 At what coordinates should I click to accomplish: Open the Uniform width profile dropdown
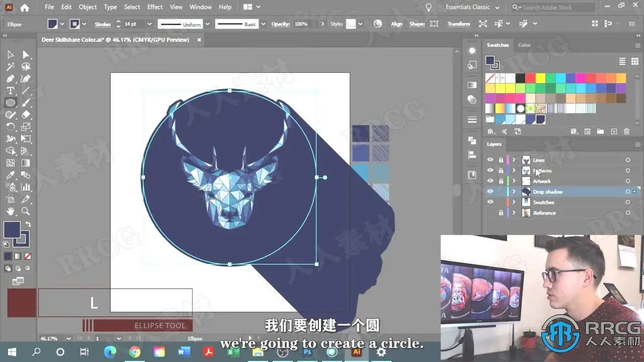[x=206, y=24]
